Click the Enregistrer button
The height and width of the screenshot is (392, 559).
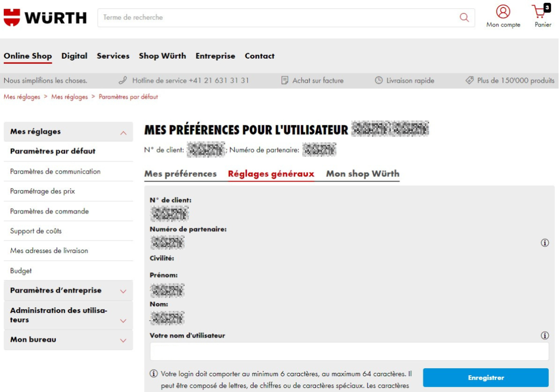pos(486,378)
